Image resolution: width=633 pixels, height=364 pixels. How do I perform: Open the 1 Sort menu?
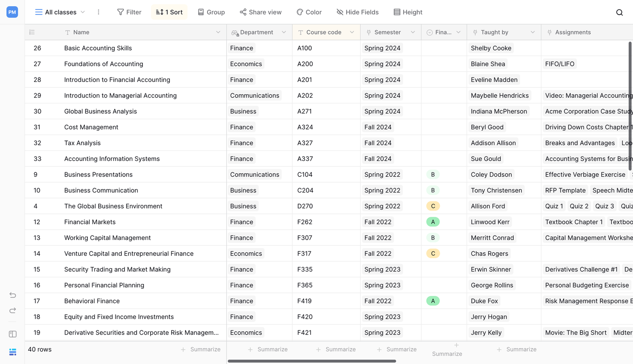169,12
